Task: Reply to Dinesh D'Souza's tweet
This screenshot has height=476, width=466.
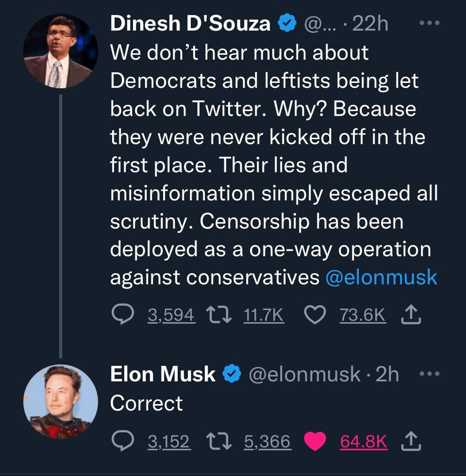Action: 123,316
